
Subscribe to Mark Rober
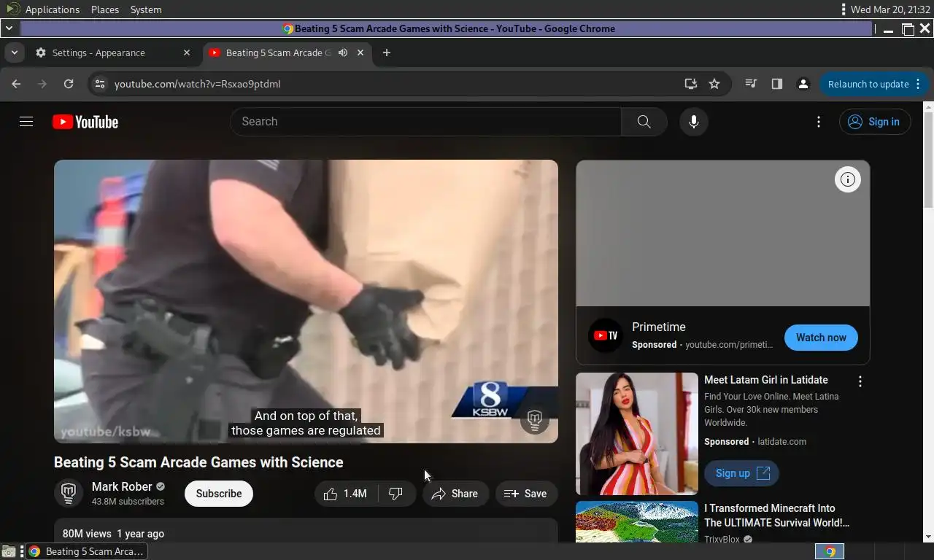(219, 494)
